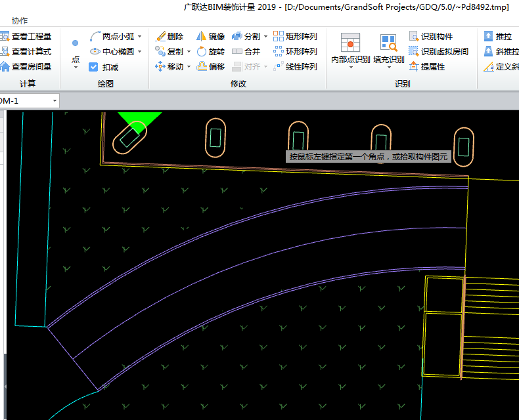
Task: Click the 斜推拉 tool
Action: point(501,51)
